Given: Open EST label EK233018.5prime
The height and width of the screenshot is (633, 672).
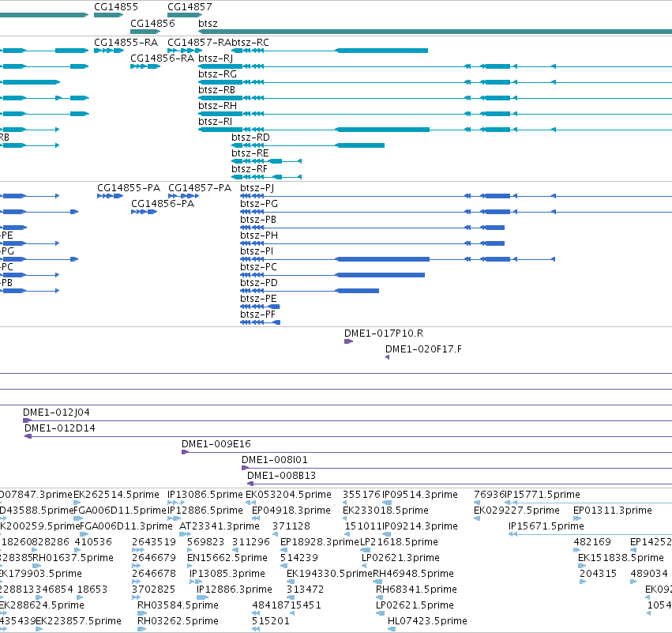Looking at the screenshot, I should [385, 511].
